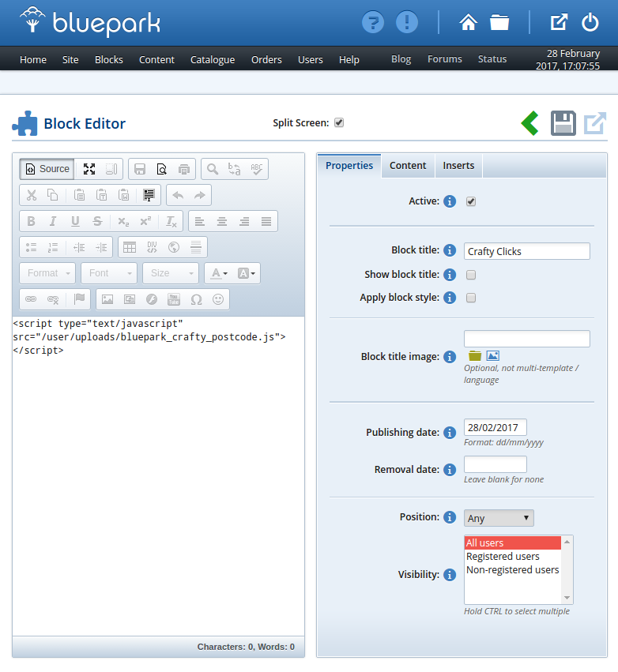This screenshot has width=618, height=672.
Task: Open the Blog link
Action: click(x=401, y=58)
